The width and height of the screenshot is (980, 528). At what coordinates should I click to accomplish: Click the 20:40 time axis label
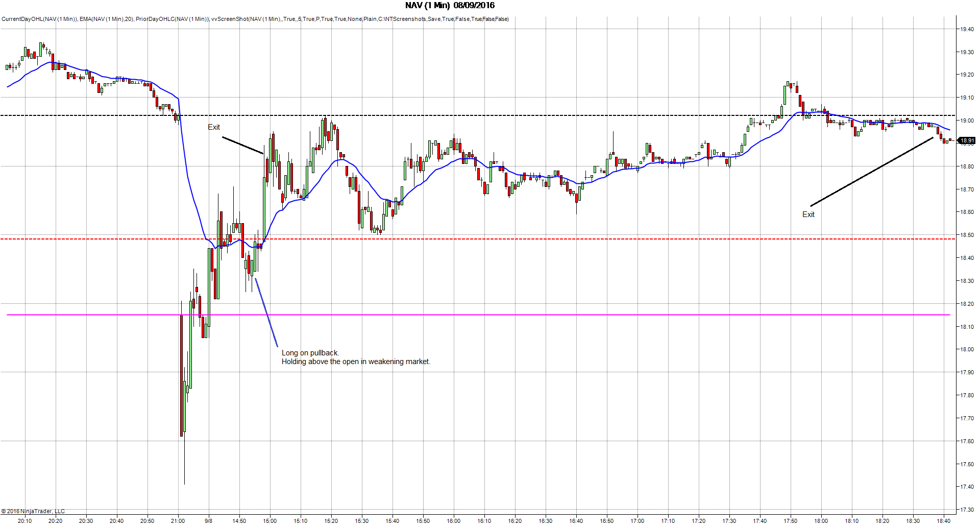click(116, 521)
